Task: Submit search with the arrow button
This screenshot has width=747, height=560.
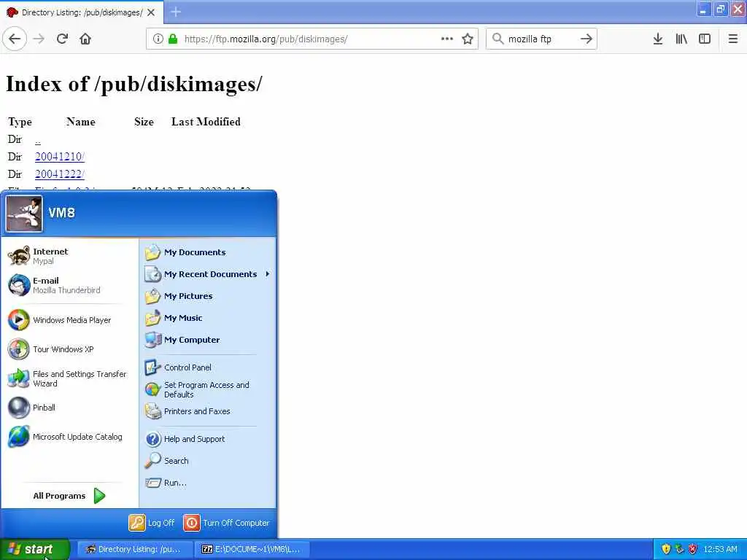Action: 587,39
